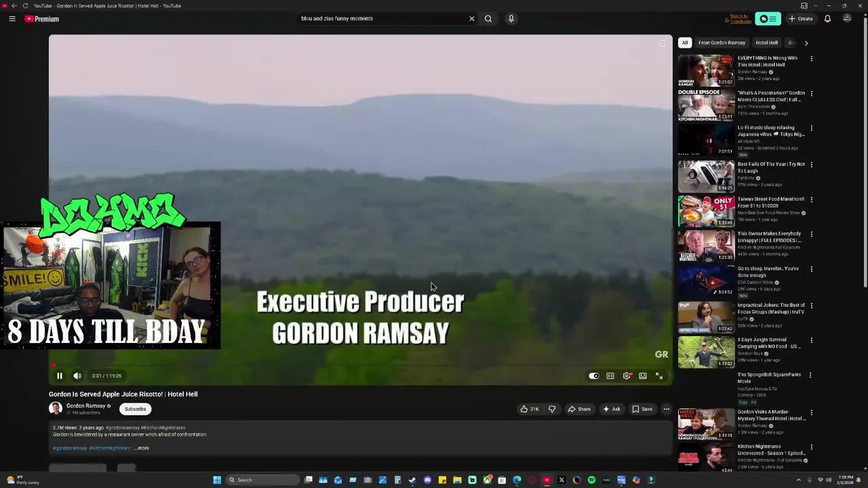Screen dimensions: 868x488
Task: Seek on the red video progress bar
Action: point(360,365)
